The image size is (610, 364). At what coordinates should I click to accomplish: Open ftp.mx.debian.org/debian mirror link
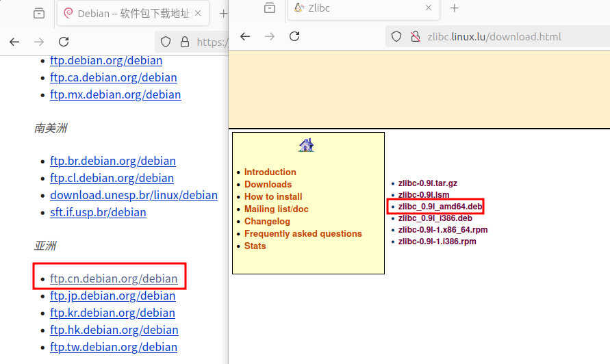116,95
